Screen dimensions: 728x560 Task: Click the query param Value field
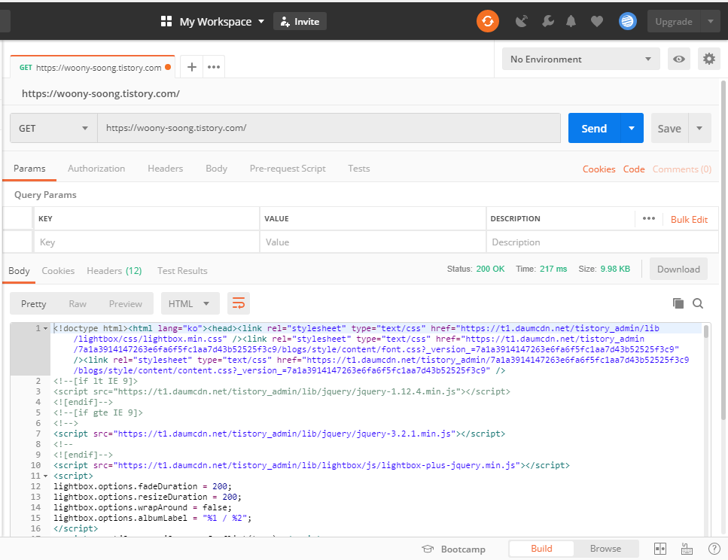pos(373,242)
